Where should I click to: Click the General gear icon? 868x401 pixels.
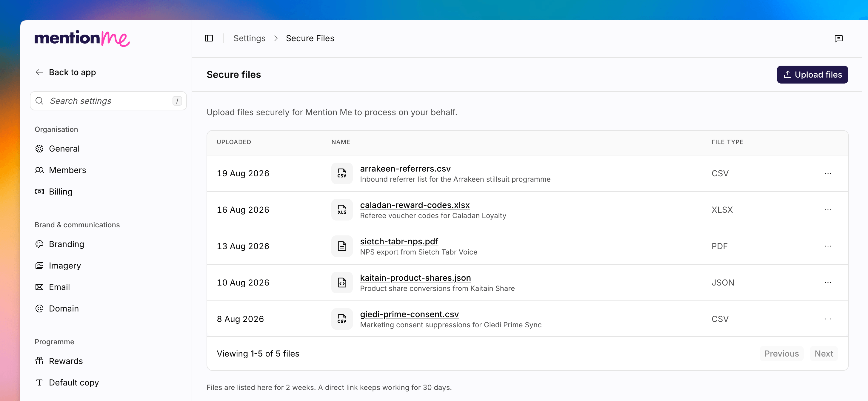coord(39,149)
